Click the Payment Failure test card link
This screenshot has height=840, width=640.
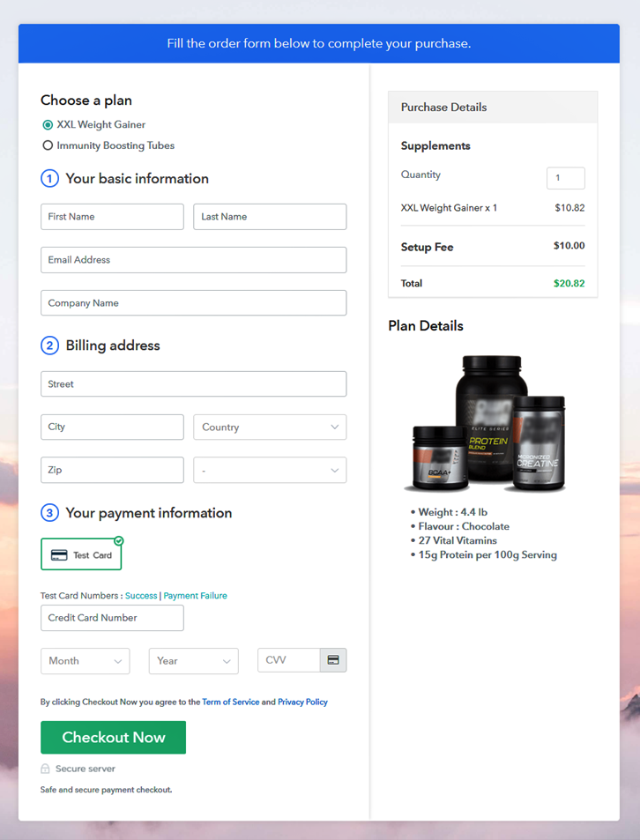click(195, 596)
